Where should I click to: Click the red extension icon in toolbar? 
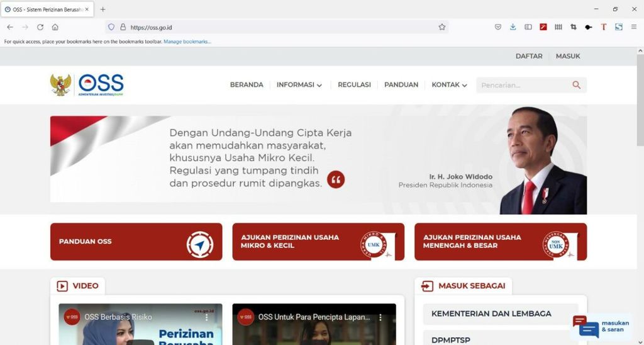pos(543,27)
